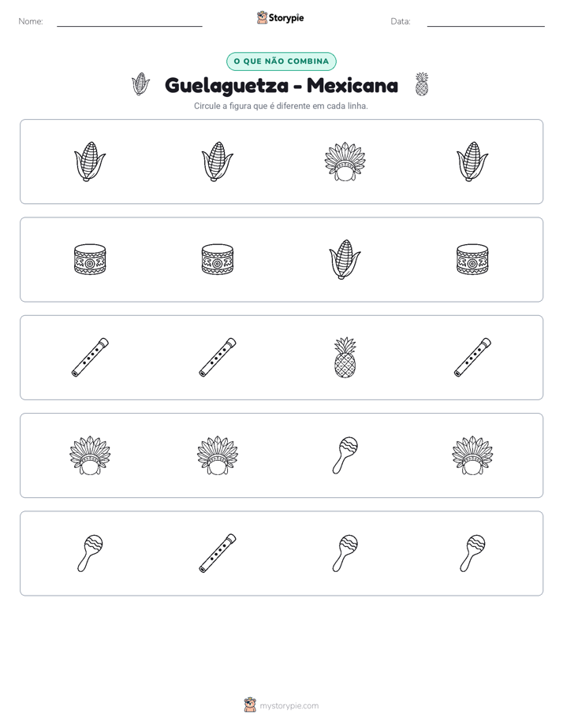
Task: Select the last maraca in bottom row
Action: (x=472, y=553)
